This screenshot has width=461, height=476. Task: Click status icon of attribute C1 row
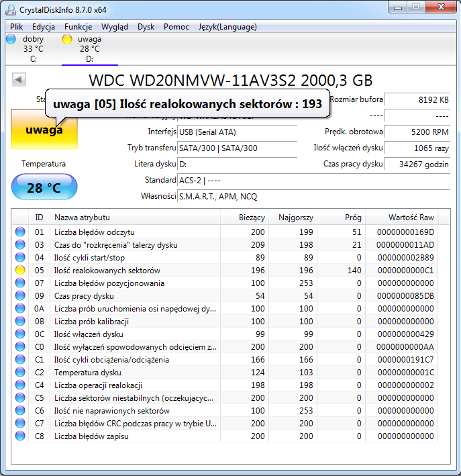pos(20,359)
